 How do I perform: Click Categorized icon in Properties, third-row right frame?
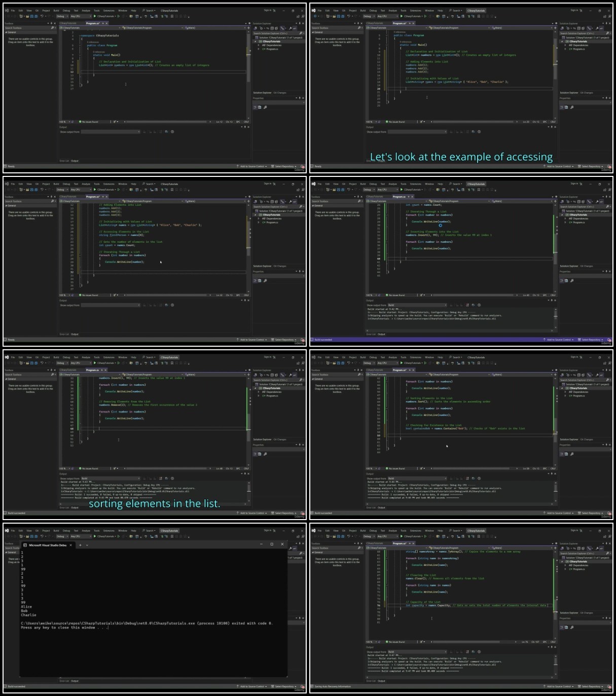tap(562, 454)
